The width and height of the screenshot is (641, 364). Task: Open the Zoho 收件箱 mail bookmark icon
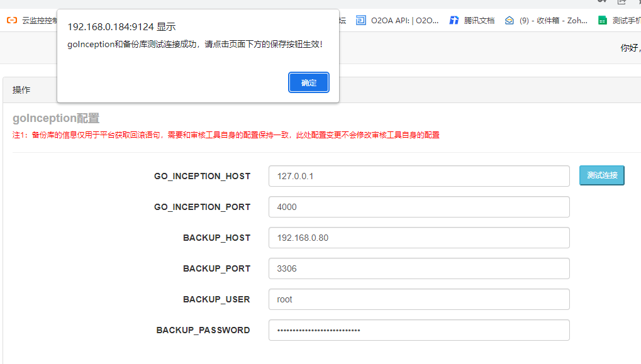point(509,20)
